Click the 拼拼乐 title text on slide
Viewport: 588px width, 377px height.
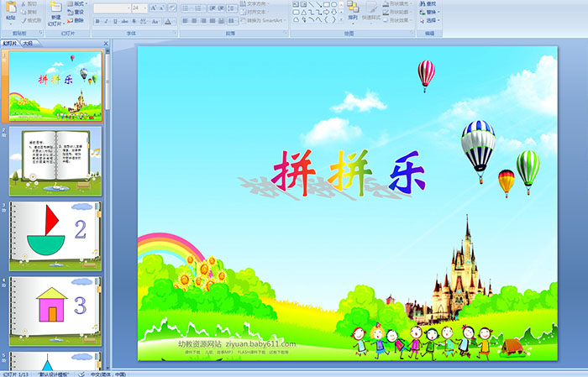coord(349,173)
